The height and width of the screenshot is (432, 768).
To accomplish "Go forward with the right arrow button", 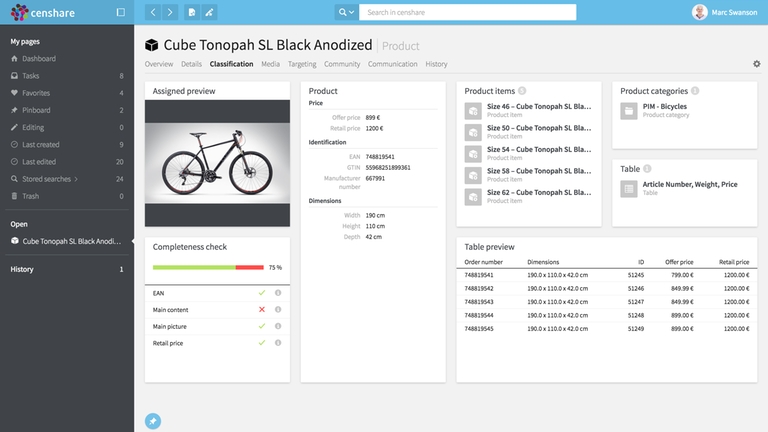I will (170, 12).
